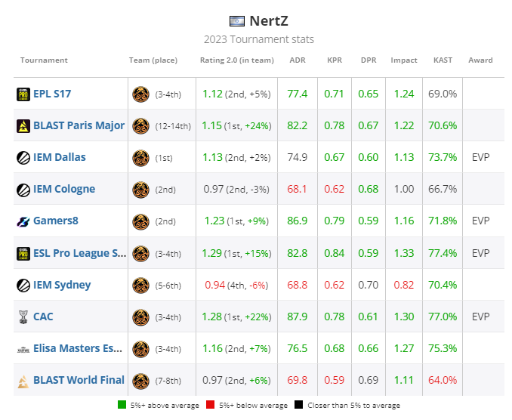Click the red '5%+ below average' legend swatch
The height and width of the screenshot is (420, 512).
point(210,405)
